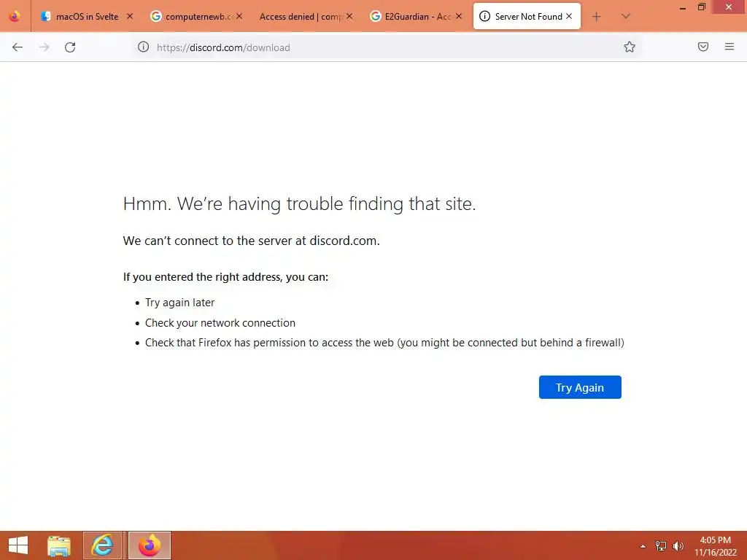Bookmark this page with the star icon
The image size is (747, 560).
(630, 47)
